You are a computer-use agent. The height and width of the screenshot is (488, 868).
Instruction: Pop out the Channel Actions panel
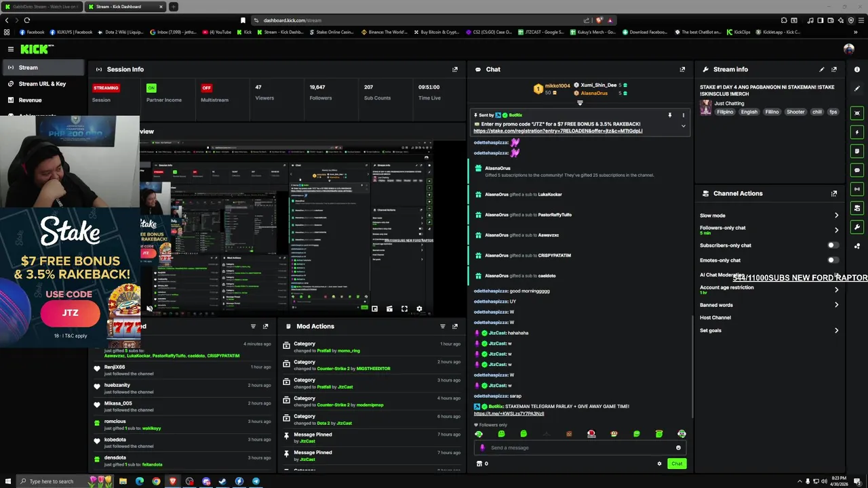tap(834, 193)
